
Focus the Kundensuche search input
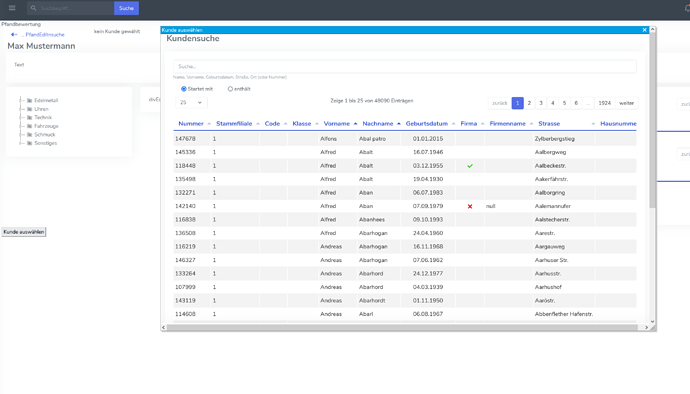click(405, 66)
